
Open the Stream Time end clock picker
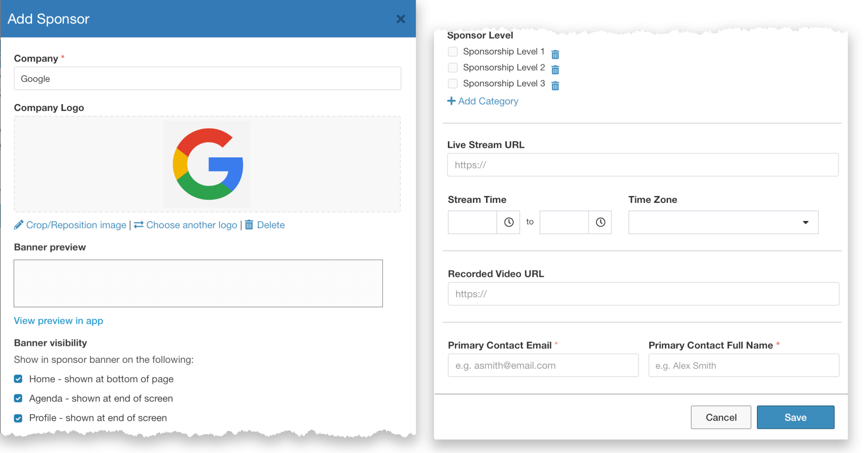tap(600, 222)
